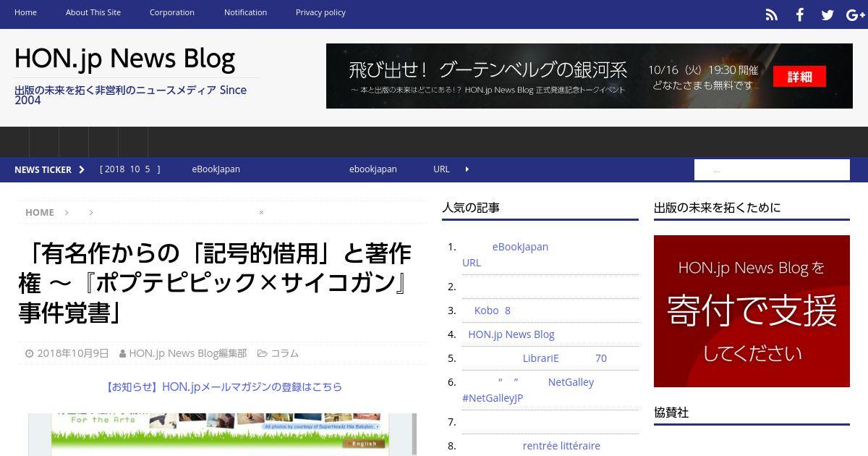Click the search input field
This screenshot has width=868, height=456.
click(x=772, y=169)
